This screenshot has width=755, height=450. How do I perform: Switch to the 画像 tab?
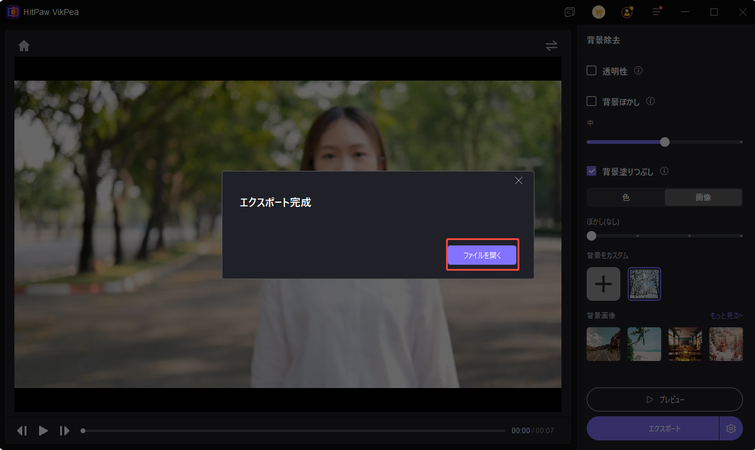pos(703,197)
